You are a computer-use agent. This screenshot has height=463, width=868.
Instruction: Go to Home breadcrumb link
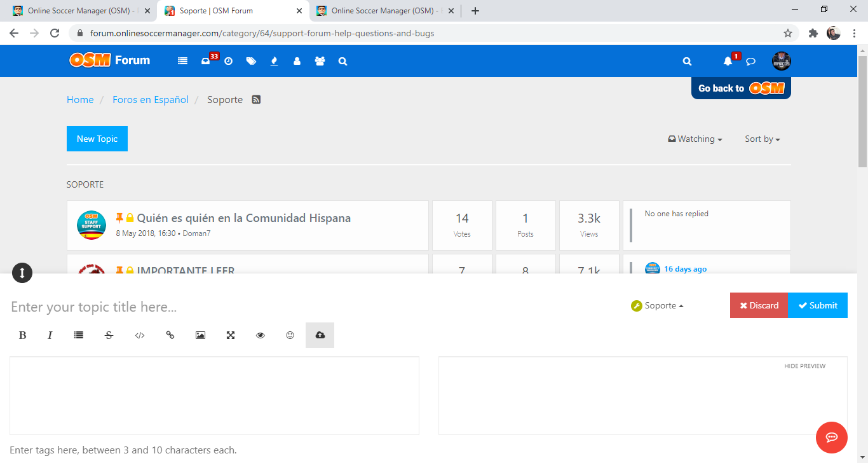pyautogui.click(x=80, y=99)
